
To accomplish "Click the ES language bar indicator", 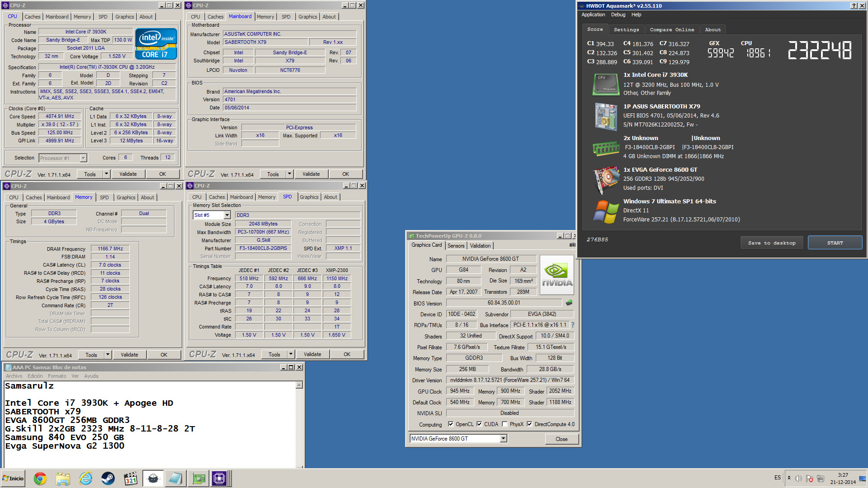I will click(x=777, y=478).
